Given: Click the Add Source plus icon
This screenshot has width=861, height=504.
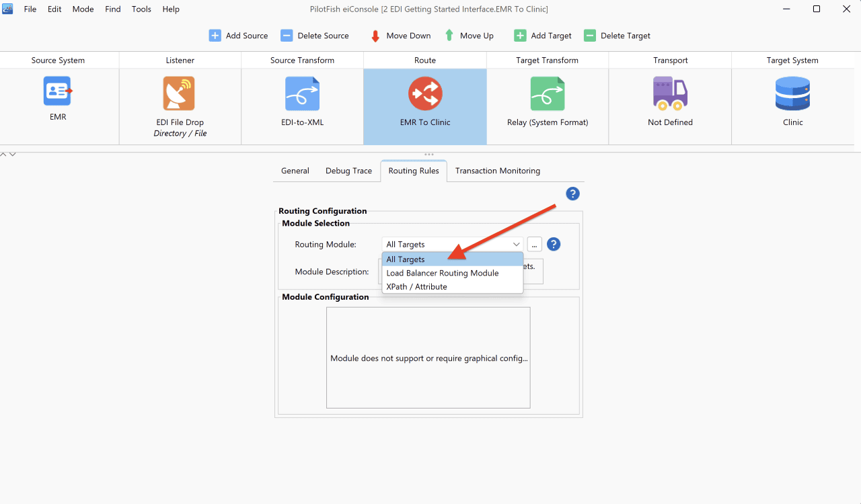Looking at the screenshot, I should [215, 36].
